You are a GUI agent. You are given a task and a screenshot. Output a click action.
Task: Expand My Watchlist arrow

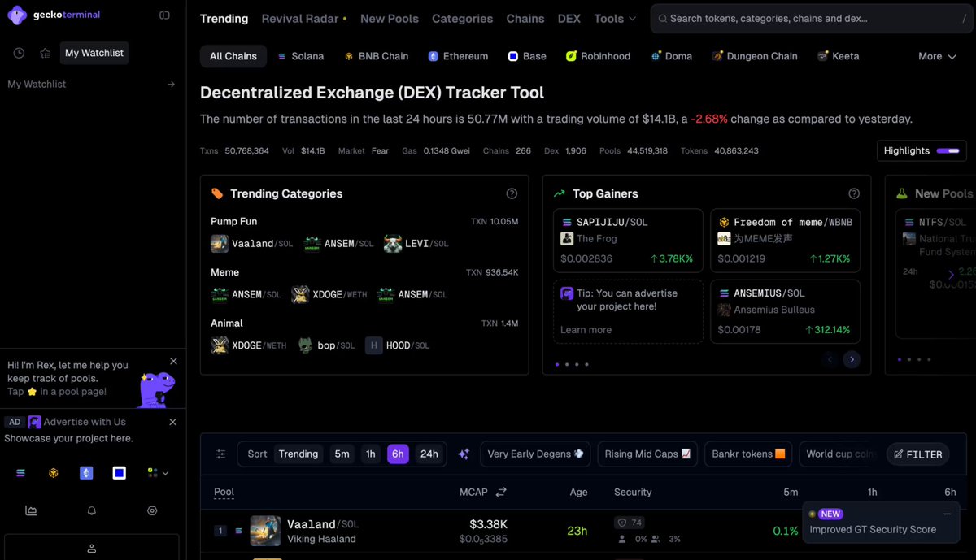pos(171,85)
